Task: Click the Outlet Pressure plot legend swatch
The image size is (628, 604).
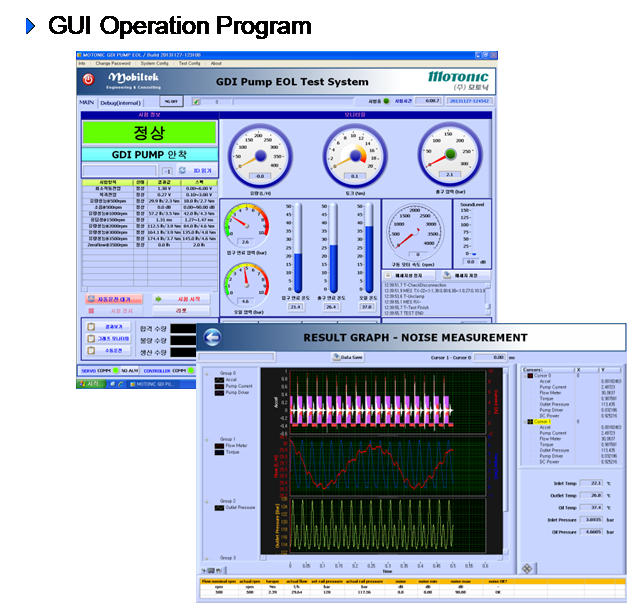Action: (219, 508)
